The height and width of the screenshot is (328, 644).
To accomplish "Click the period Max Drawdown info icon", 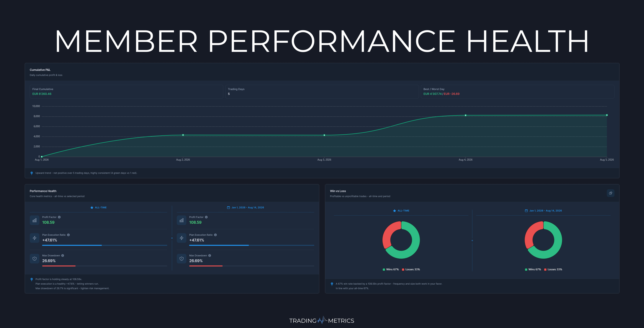I will tap(210, 255).
